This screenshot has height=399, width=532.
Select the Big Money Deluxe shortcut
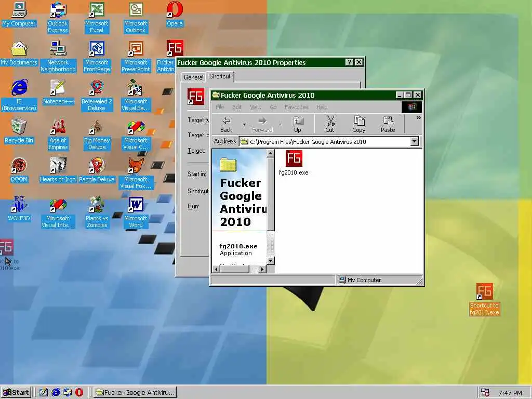pyautogui.click(x=97, y=135)
